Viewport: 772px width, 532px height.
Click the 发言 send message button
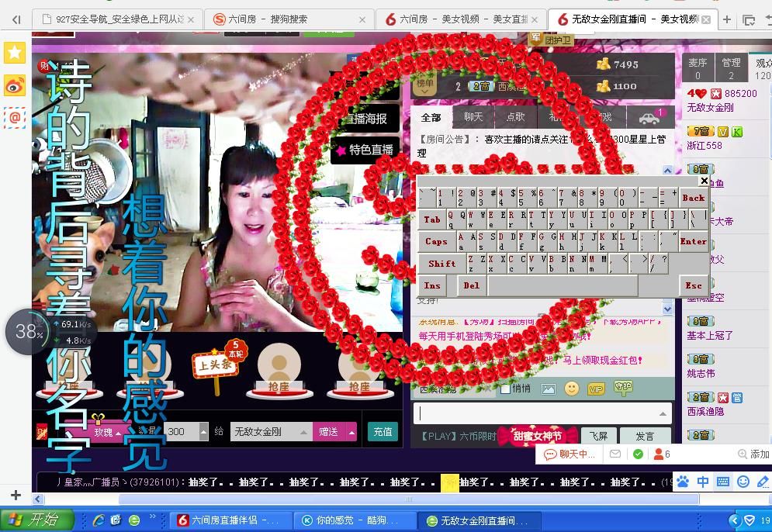[x=645, y=436]
